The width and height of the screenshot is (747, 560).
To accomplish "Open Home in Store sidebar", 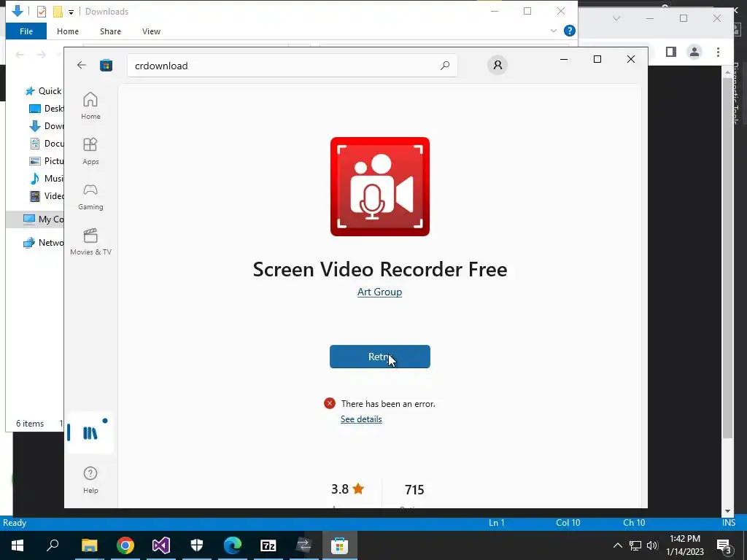I will [90, 106].
